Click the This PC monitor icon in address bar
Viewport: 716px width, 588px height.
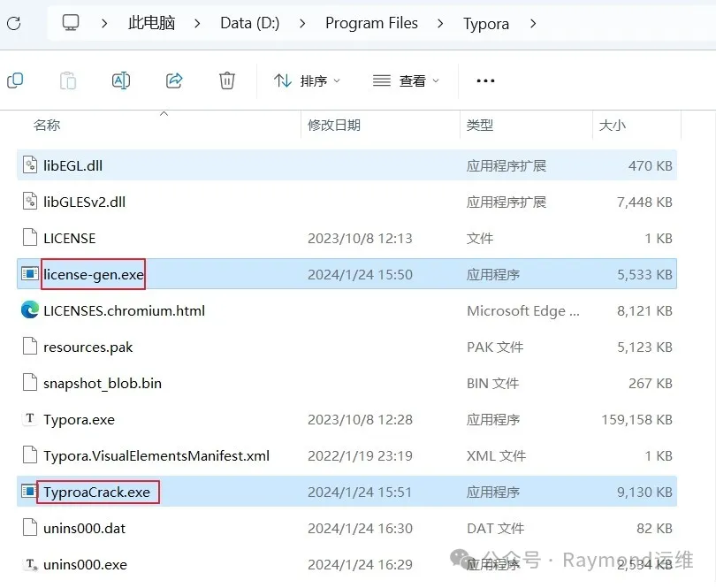pyautogui.click(x=71, y=22)
